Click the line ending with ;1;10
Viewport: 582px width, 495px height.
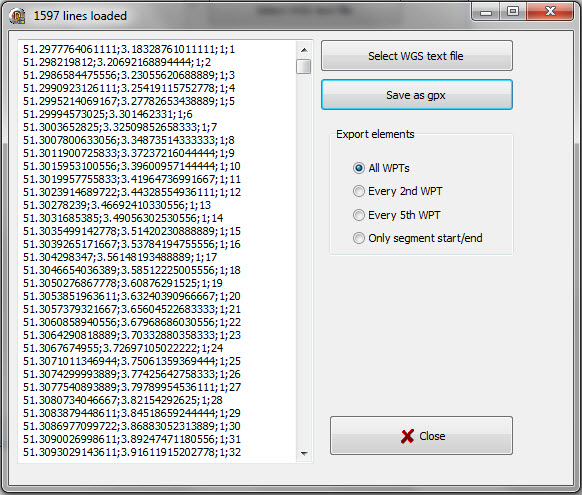[x=132, y=166]
